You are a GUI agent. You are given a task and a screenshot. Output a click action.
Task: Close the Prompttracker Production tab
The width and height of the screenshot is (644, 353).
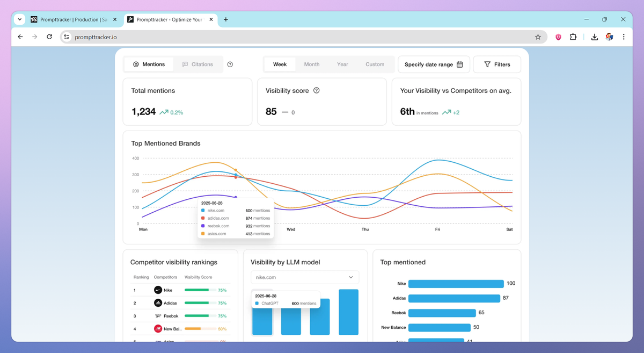(115, 19)
